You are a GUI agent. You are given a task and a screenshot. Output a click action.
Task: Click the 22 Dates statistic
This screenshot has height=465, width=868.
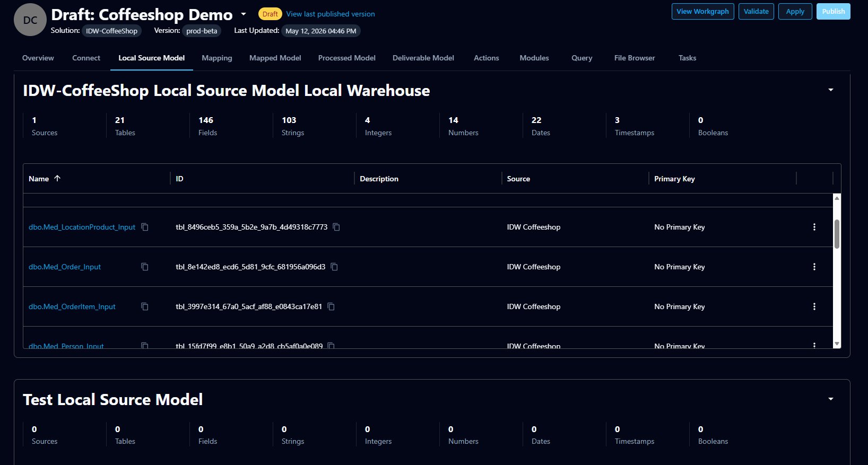[x=541, y=126]
